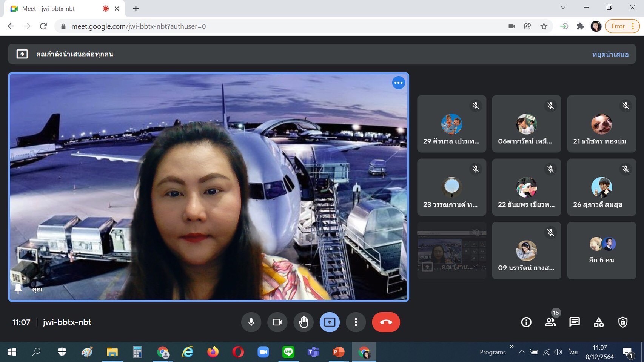Leave the call with red hang-up button
644x362 pixels.
pyautogui.click(x=386, y=322)
